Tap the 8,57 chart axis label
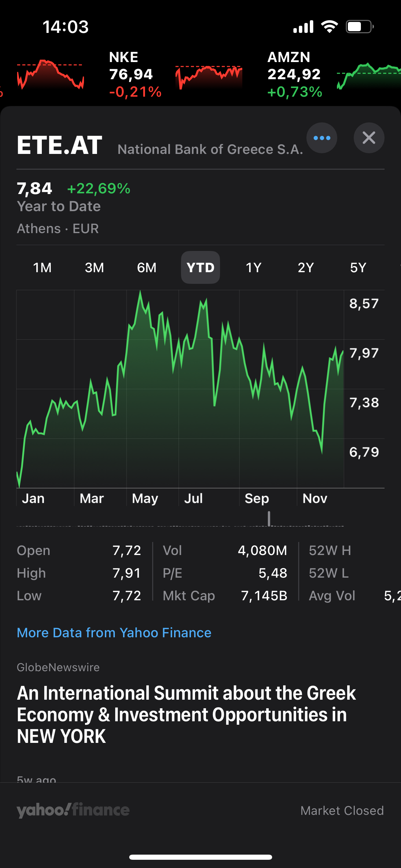401x868 pixels. 364,304
